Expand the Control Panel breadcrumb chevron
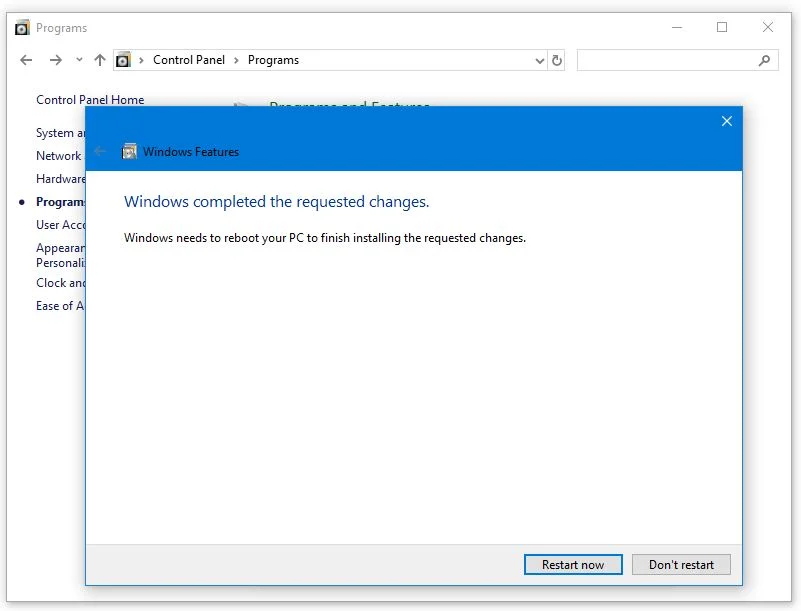801x611 pixels. coord(236,60)
